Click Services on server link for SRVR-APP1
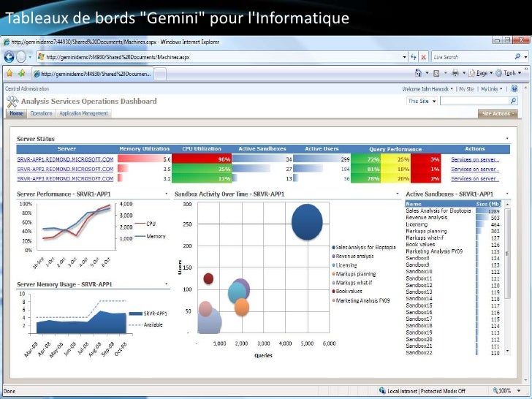532x399 pixels. point(475,159)
